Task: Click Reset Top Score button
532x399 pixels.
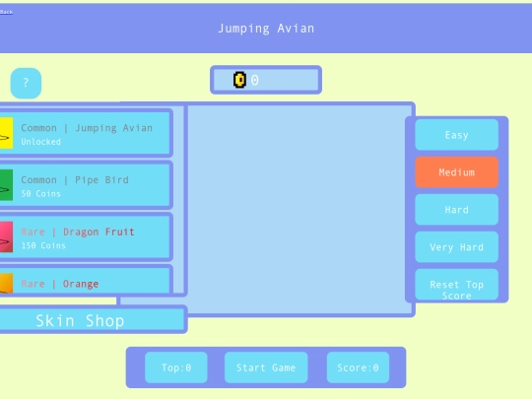Action: coord(457,285)
